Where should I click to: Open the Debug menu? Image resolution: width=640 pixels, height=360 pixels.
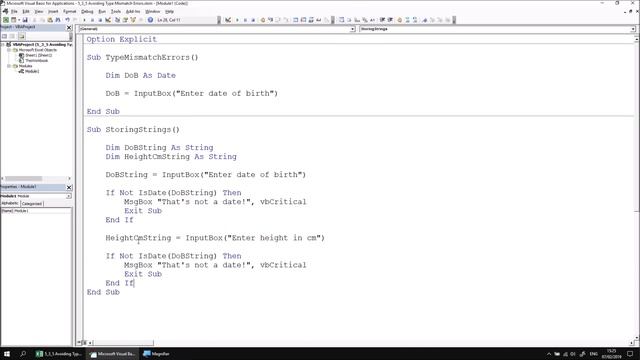point(87,11)
